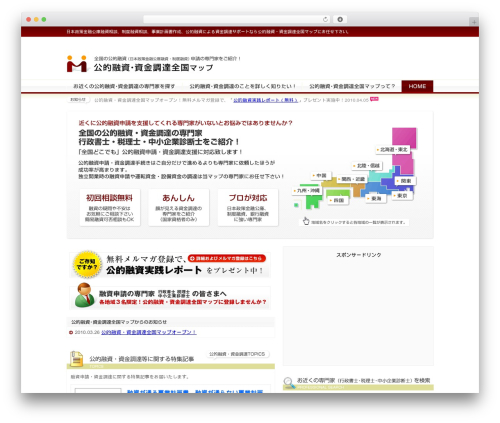The image size is (500, 423).
Task: Click the スポンサードリンク heading
Action: point(358,255)
